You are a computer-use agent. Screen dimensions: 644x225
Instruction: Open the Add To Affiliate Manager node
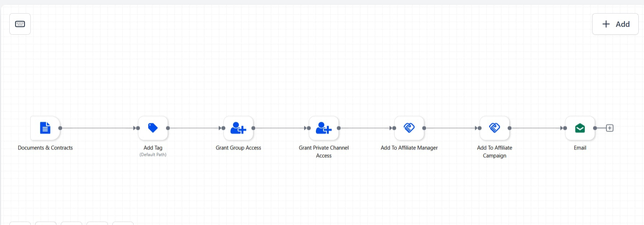(x=409, y=128)
